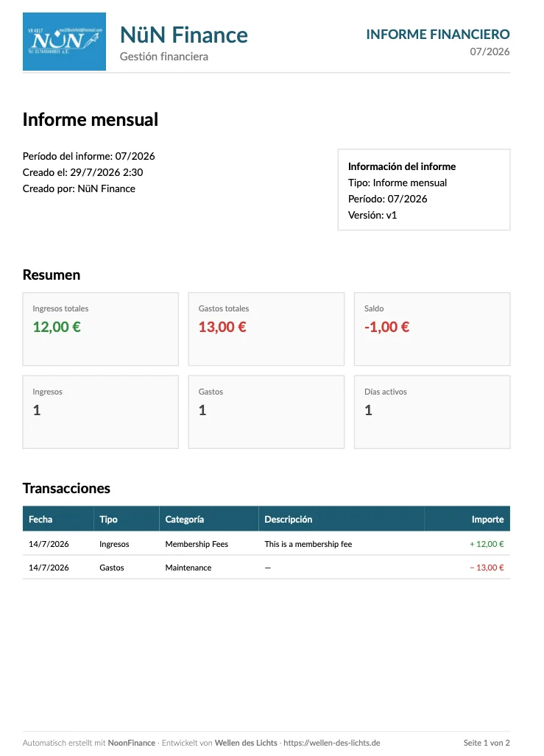Image resolution: width=544 pixels, height=756 pixels.
Task: Select 'Creado por: NüN Finance' line
Action: point(79,188)
